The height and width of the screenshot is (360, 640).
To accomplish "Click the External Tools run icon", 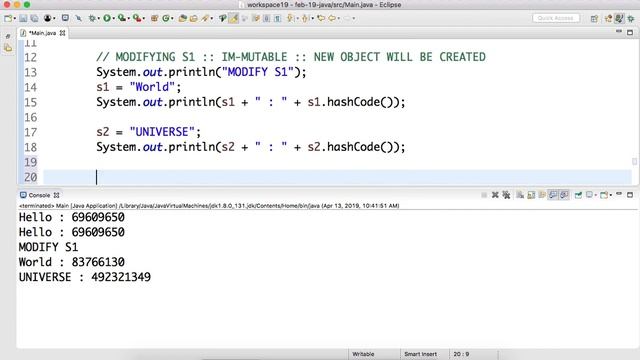I will (x=137, y=18).
